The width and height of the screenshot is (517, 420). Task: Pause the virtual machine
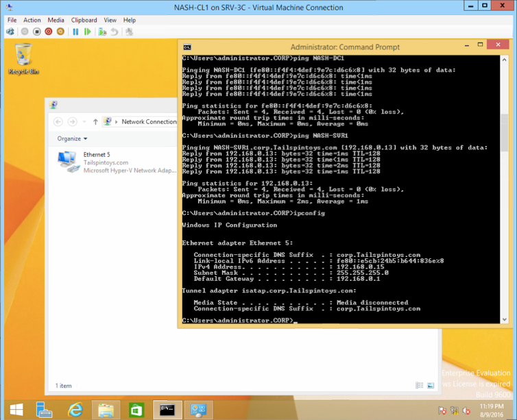point(75,32)
